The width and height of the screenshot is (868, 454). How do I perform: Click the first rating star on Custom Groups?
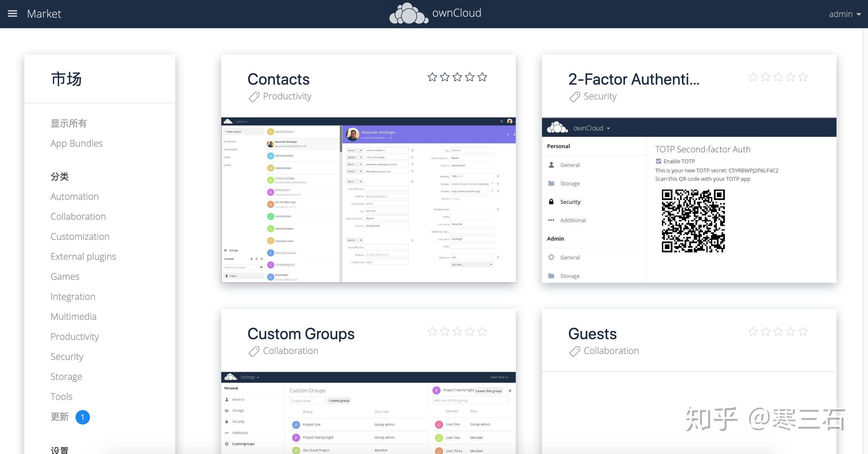[x=432, y=332]
